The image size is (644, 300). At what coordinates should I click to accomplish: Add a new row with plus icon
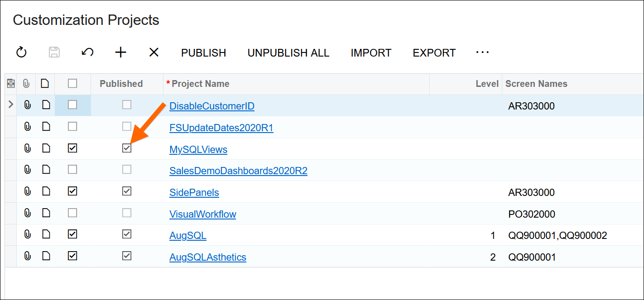(120, 52)
